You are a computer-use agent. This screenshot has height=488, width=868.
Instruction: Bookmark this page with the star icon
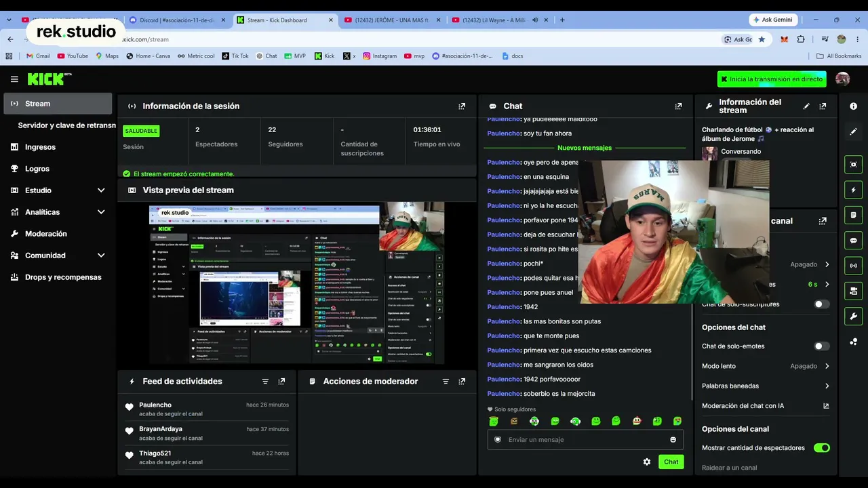tap(762, 39)
